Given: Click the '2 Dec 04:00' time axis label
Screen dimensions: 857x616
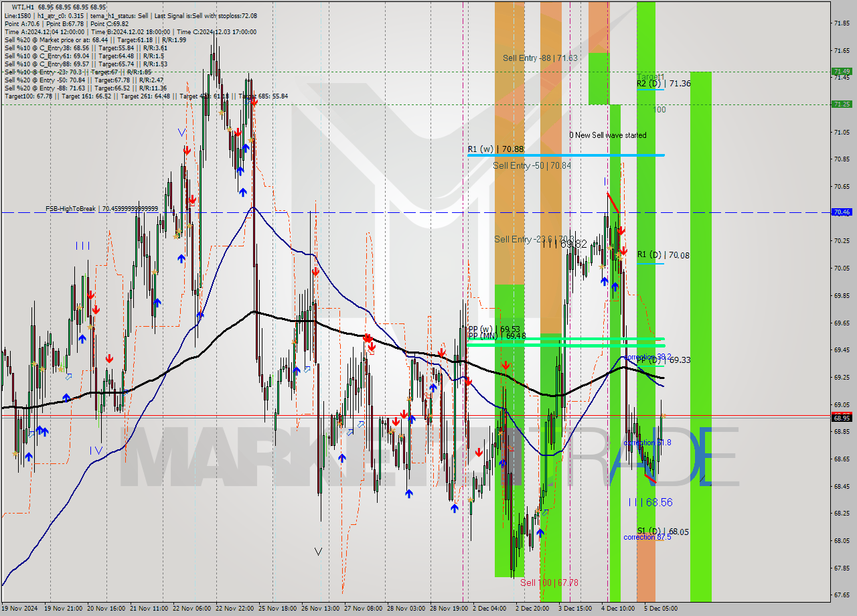Looking at the screenshot, I should click(489, 609).
